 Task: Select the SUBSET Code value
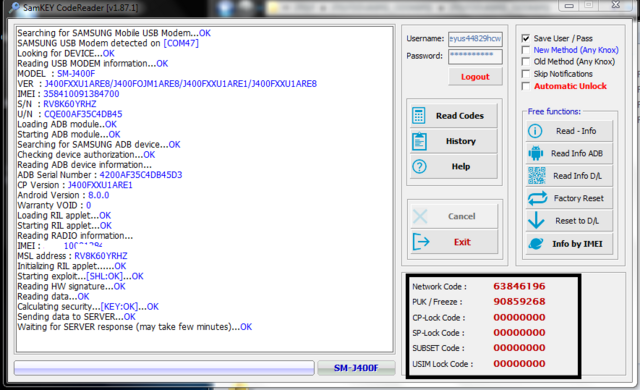click(519, 348)
